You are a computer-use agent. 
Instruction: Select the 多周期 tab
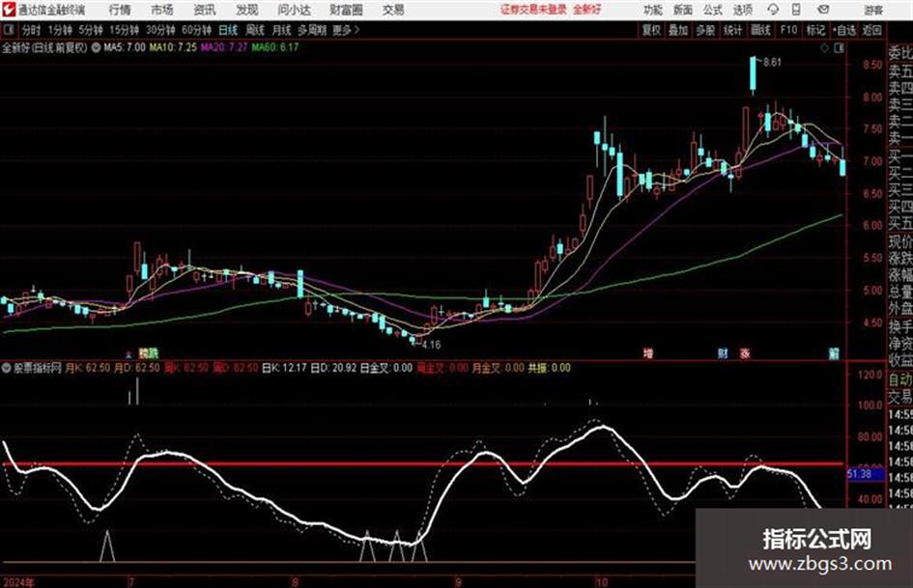(312, 30)
